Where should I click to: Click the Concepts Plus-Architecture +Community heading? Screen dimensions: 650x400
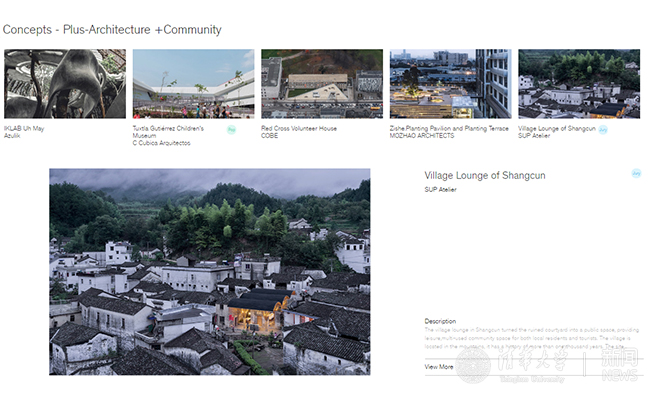tap(112, 30)
